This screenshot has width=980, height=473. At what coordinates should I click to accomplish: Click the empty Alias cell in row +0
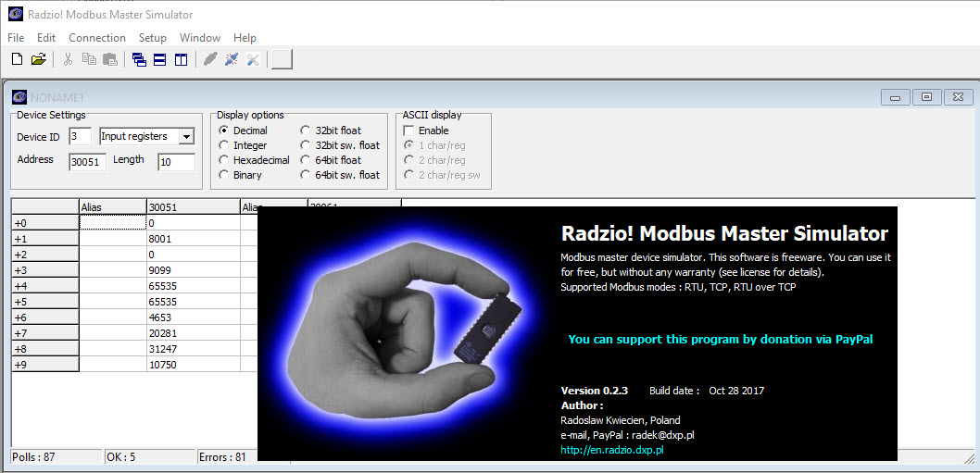click(112, 222)
